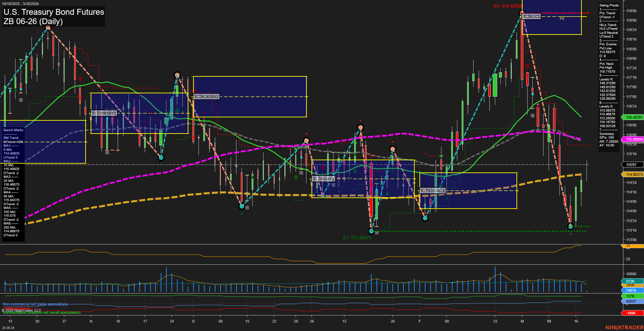Click the Non-commercial net (large speculators) label
The image size is (644, 331).
pyautogui.click(x=35, y=304)
